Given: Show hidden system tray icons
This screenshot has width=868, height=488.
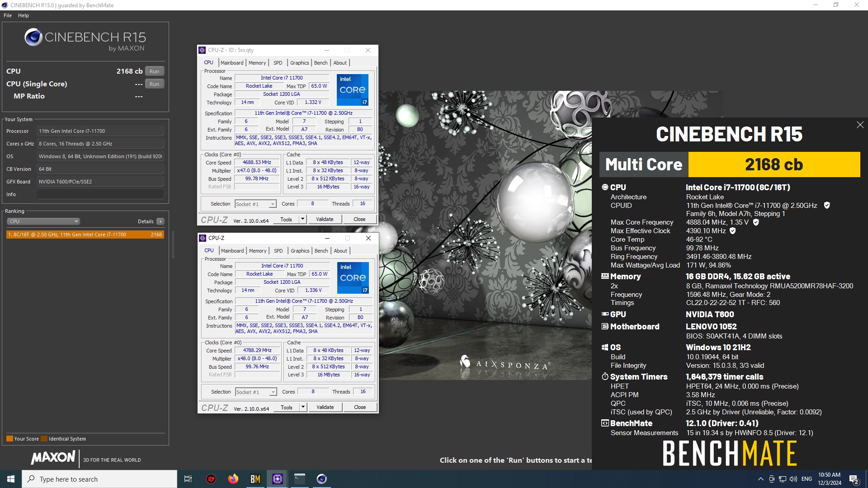Looking at the screenshot, I should (760, 479).
